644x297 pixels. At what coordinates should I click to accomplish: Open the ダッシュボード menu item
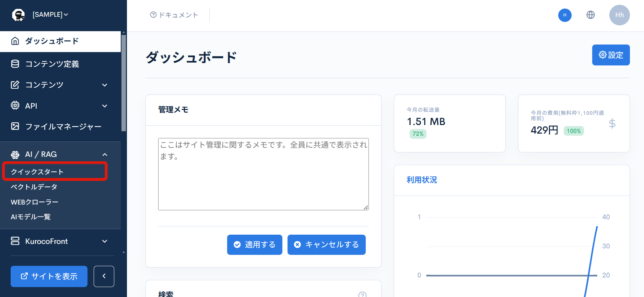pyautogui.click(x=60, y=41)
